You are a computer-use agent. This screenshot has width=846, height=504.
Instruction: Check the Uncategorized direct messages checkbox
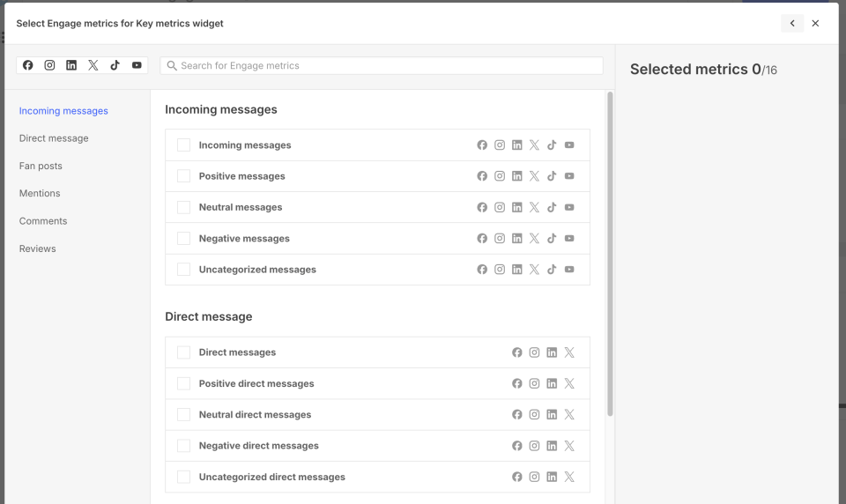[x=183, y=477]
